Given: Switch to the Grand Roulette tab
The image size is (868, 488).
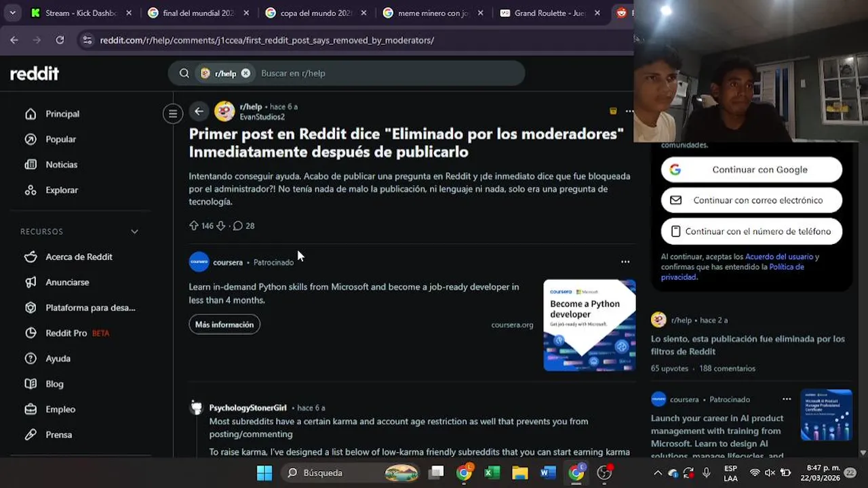Looking at the screenshot, I should coord(550,13).
